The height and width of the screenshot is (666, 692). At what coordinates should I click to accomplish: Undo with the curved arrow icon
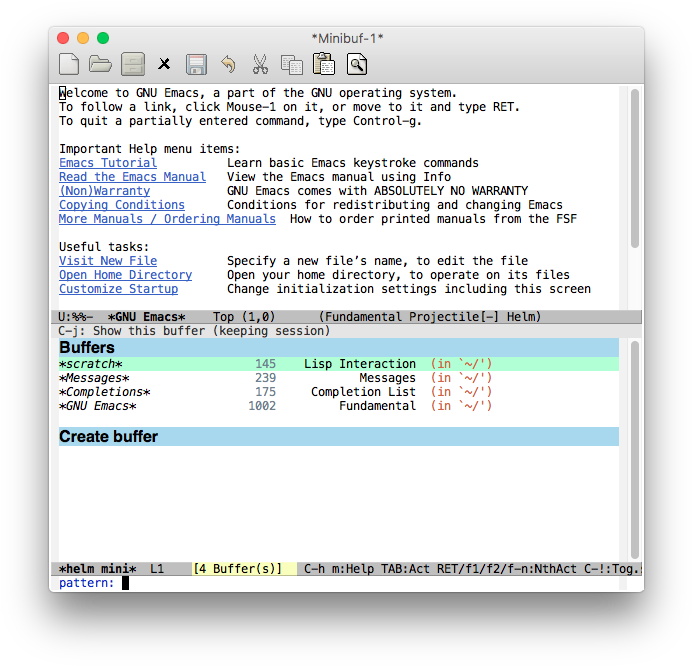[x=228, y=65]
